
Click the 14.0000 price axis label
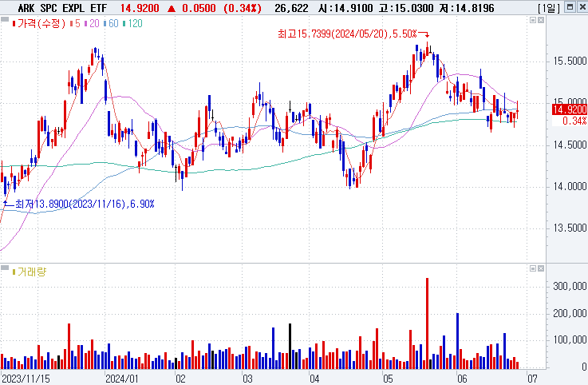(570, 187)
